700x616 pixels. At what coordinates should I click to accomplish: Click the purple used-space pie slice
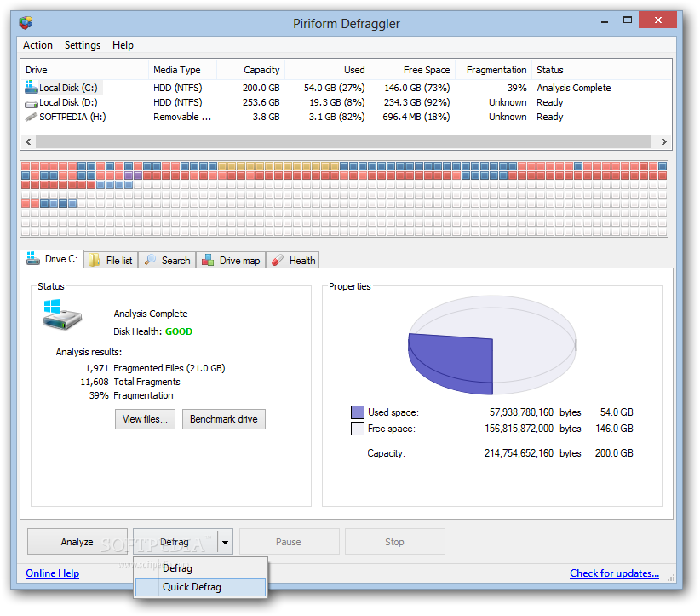click(x=450, y=363)
